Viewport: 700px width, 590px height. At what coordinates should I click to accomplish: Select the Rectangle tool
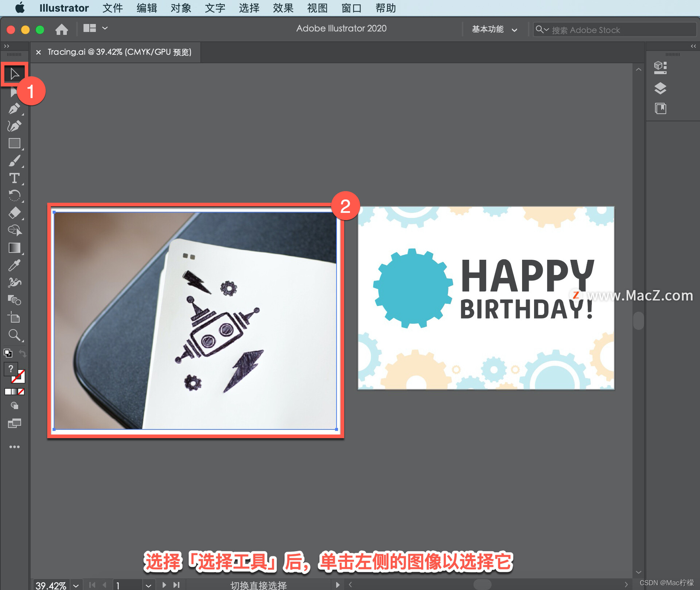tap(14, 143)
